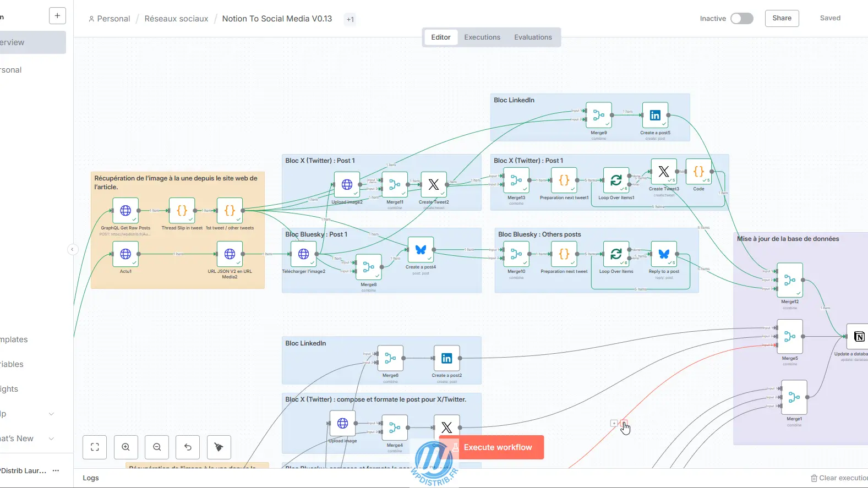The height and width of the screenshot is (488, 868).
Task: Open the Réseaux sociaux folder breadcrumb
Action: (x=176, y=19)
